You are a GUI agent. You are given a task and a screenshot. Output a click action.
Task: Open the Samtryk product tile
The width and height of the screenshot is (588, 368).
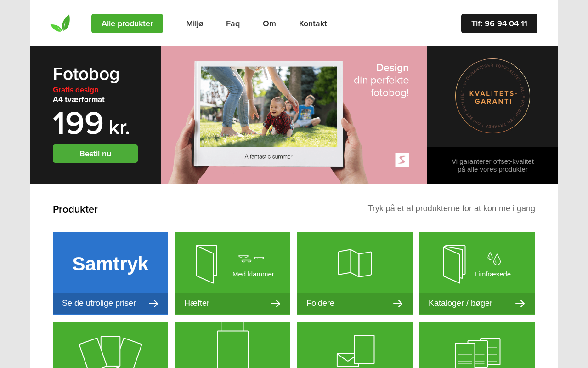[110, 273]
